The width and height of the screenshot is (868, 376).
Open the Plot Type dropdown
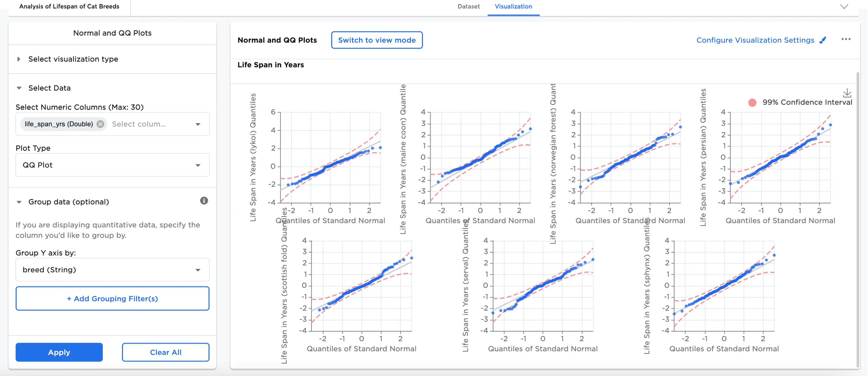click(x=112, y=165)
